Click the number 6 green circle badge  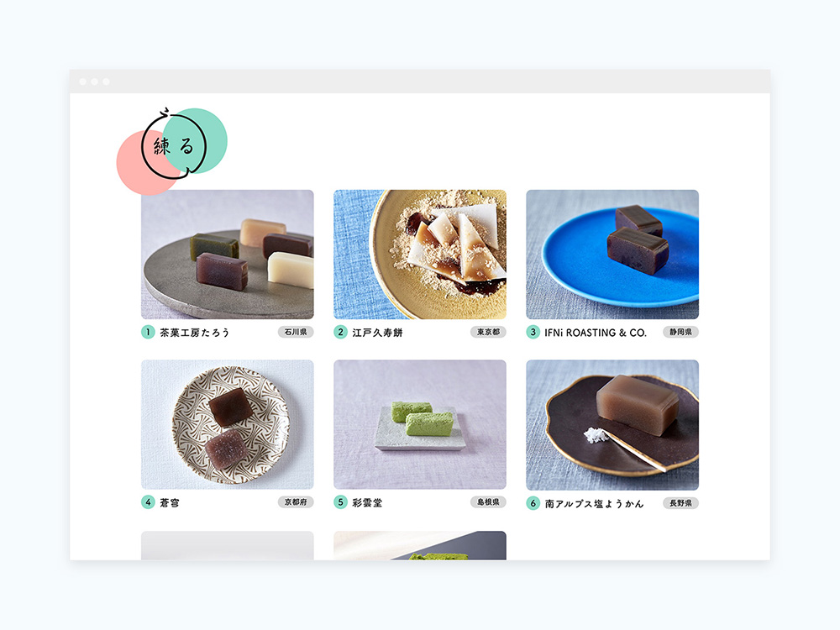coord(533,503)
